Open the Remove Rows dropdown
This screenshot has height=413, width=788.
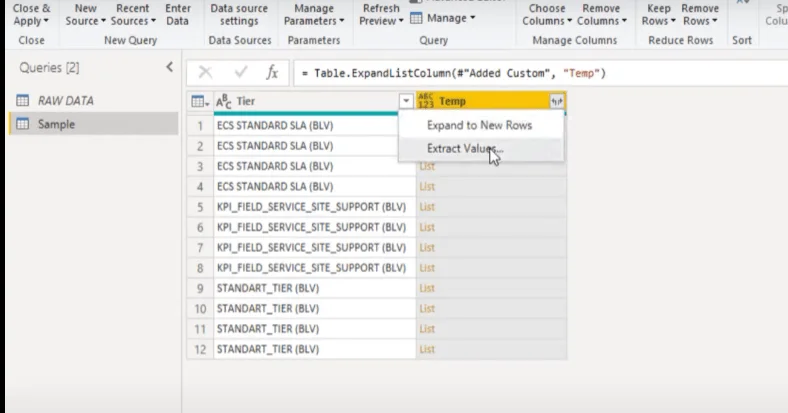(x=700, y=15)
